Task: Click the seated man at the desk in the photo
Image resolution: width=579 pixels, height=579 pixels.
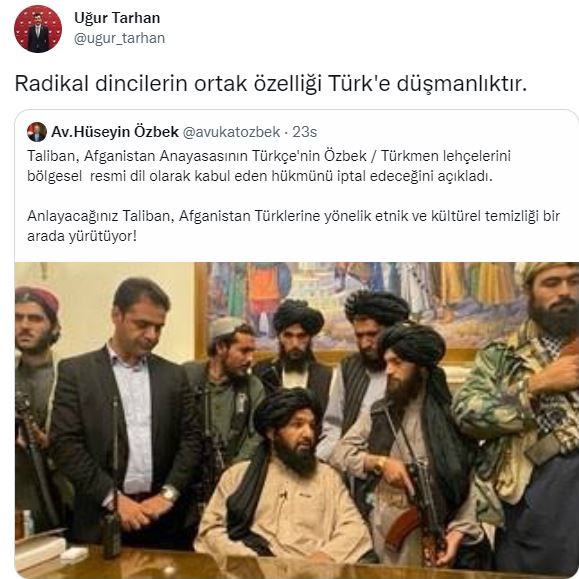Action: click(286, 476)
